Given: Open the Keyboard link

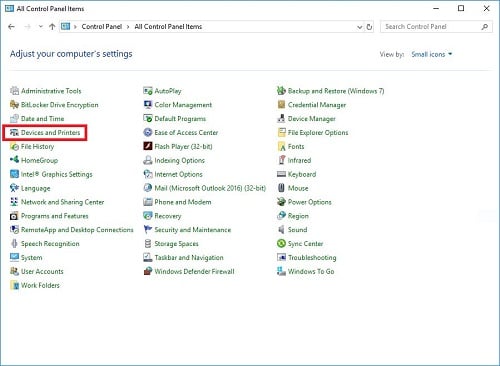Looking at the screenshot, I should pos(302,174).
